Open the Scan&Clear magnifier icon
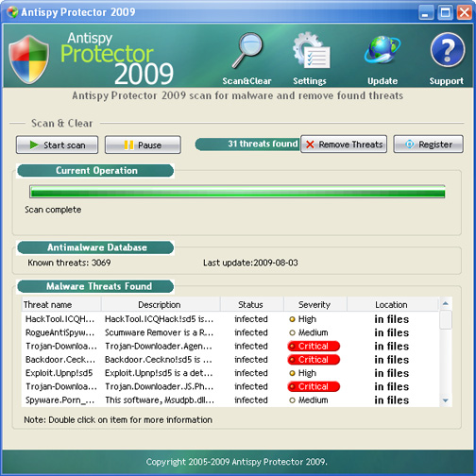Viewport: 476px width, 476px height. click(247, 50)
